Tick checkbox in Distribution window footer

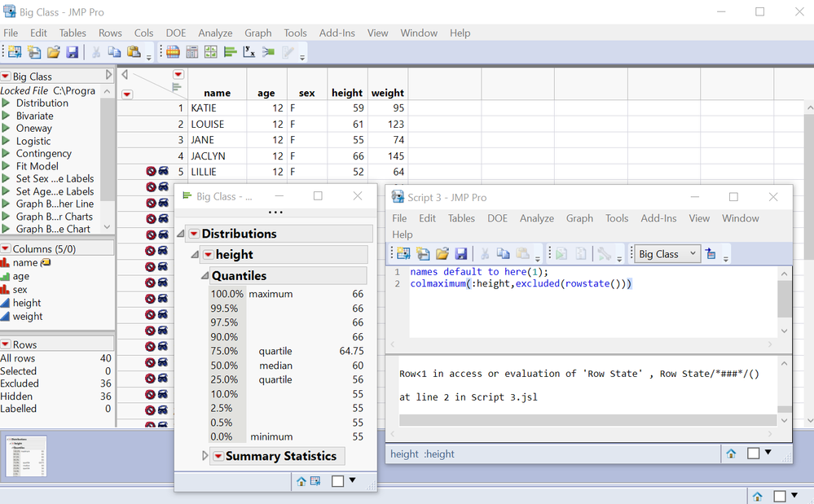[x=337, y=481]
